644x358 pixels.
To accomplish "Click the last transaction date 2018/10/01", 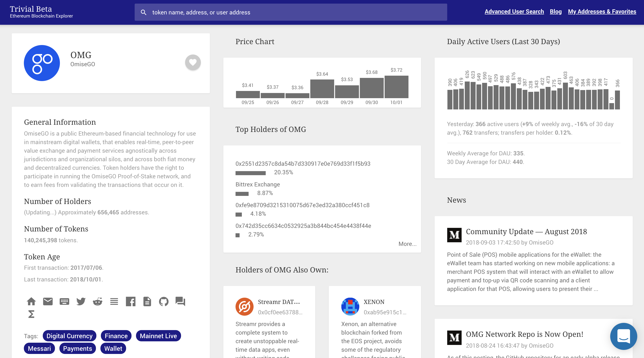I will (x=86, y=279).
